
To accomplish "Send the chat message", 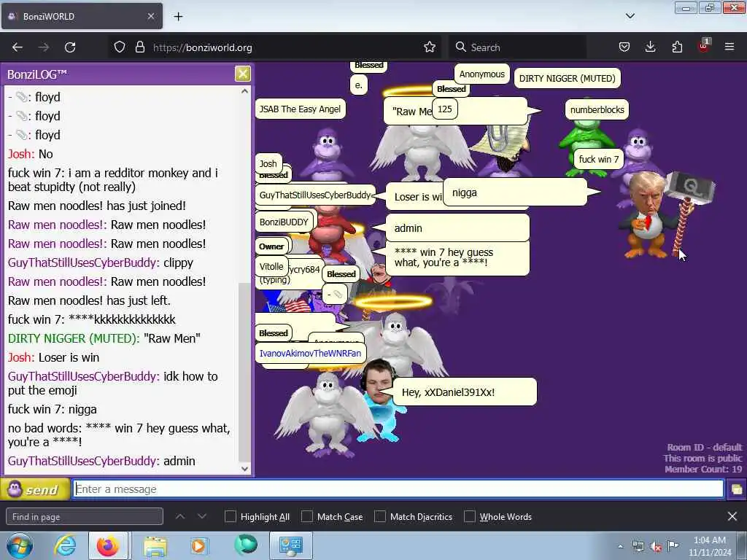I will coord(35,489).
